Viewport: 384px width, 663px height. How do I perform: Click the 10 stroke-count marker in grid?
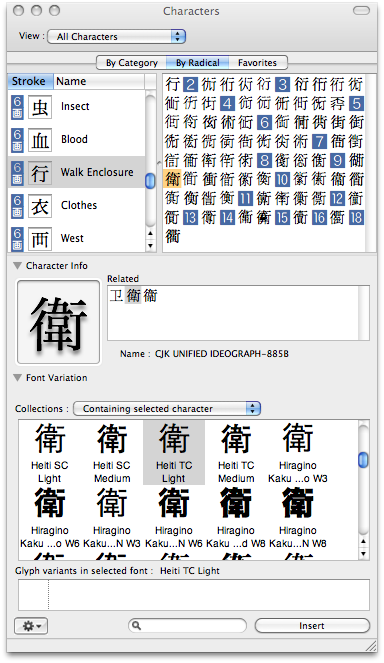[283, 180]
